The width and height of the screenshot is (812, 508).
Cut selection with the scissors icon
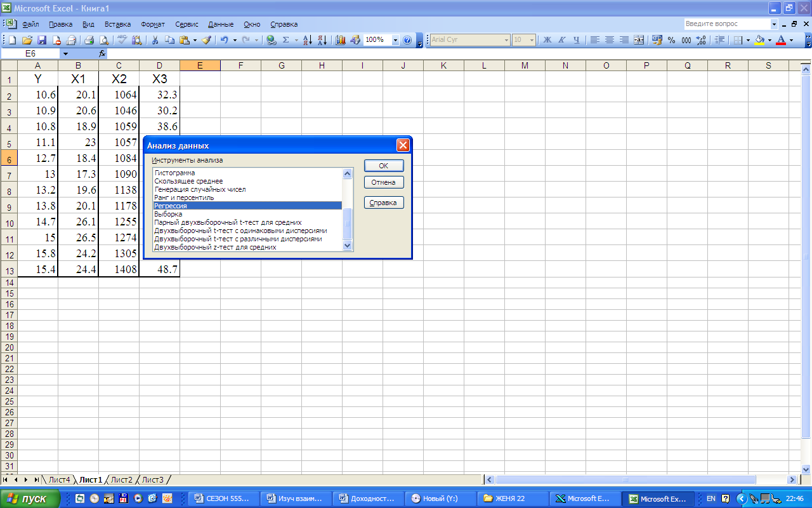155,40
